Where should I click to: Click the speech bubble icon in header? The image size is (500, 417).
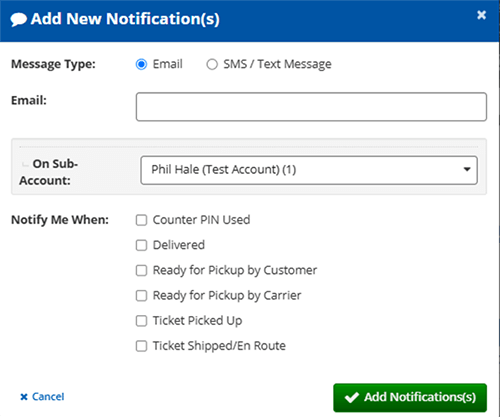[18, 19]
